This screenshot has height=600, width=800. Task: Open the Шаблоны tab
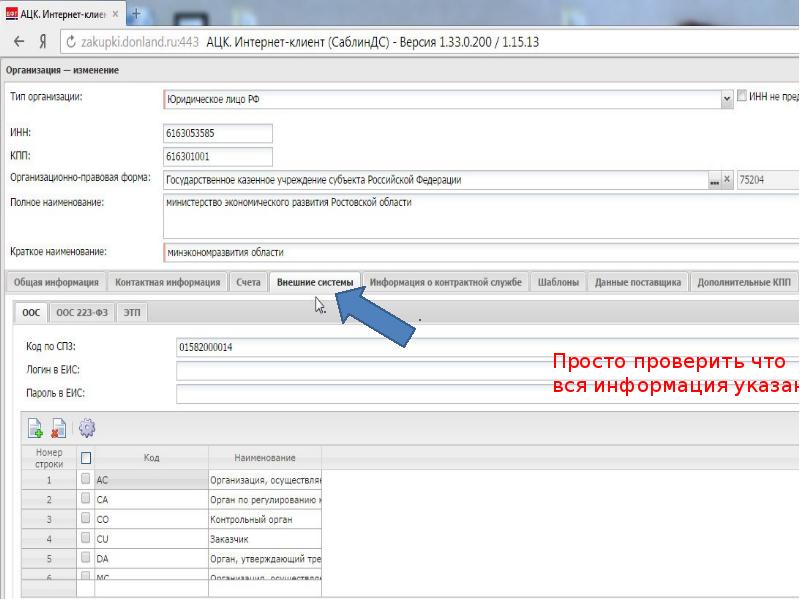click(558, 282)
